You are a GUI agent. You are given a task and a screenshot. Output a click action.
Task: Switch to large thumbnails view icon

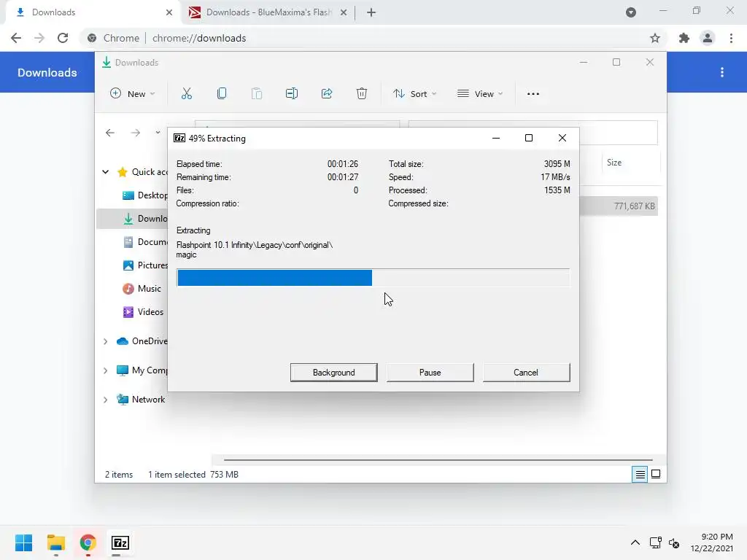[656, 474]
